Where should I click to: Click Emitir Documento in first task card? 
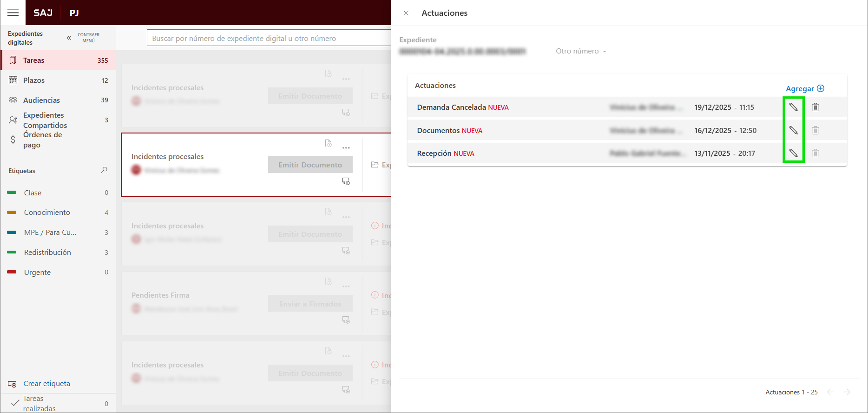point(310,96)
